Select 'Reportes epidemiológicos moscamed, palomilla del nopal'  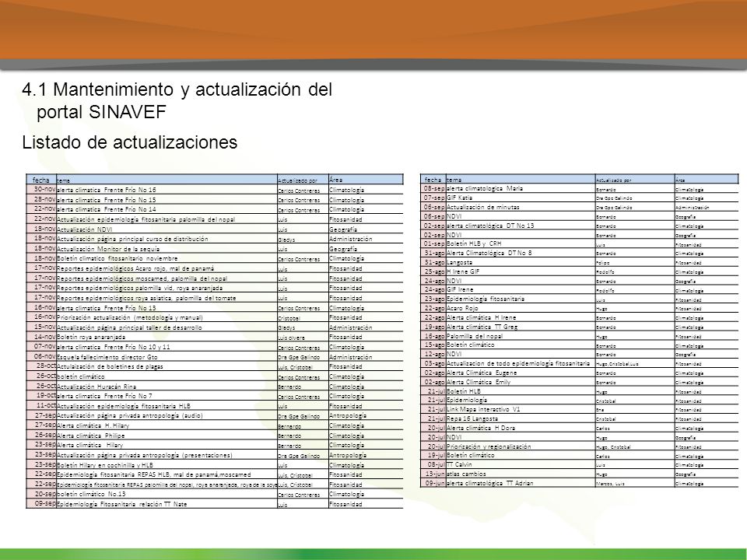(142, 278)
